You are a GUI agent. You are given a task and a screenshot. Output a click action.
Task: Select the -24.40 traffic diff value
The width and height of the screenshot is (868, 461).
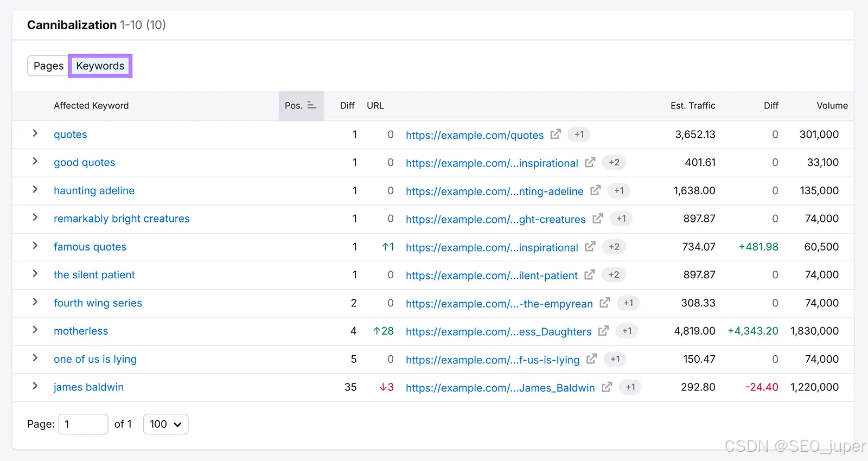[x=762, y=387]
